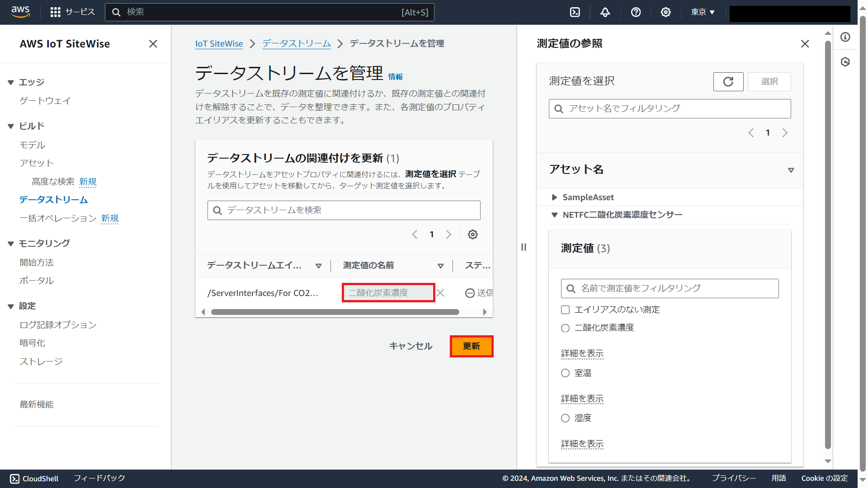Open the info panel icon on far right edge

tap(845, 37)
